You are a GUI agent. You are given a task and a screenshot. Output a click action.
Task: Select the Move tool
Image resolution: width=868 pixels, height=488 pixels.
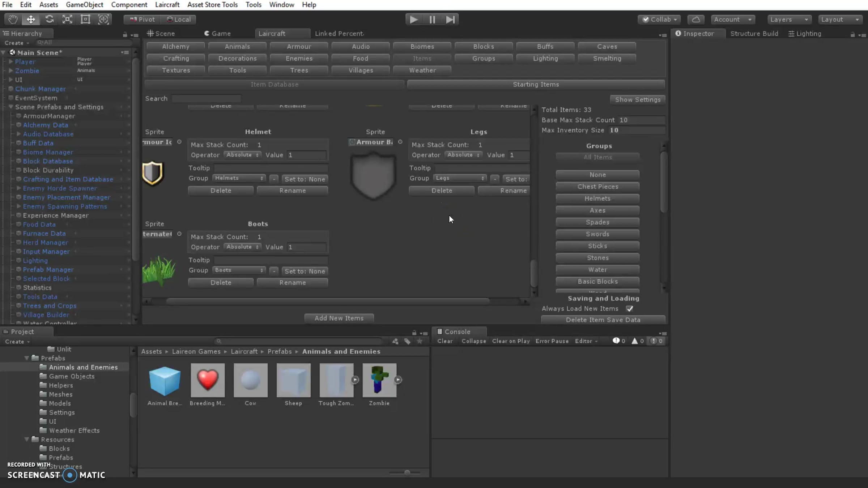point(31,20)
